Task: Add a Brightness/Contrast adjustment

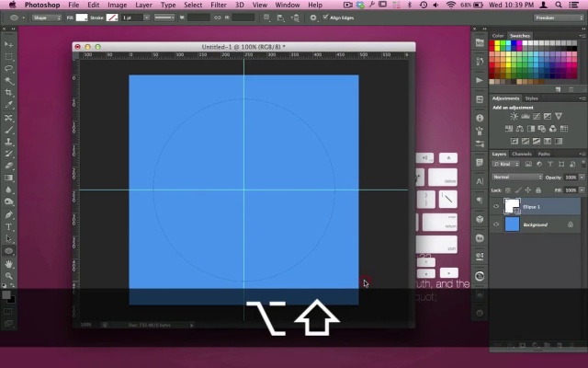Action: pos(514,117)
